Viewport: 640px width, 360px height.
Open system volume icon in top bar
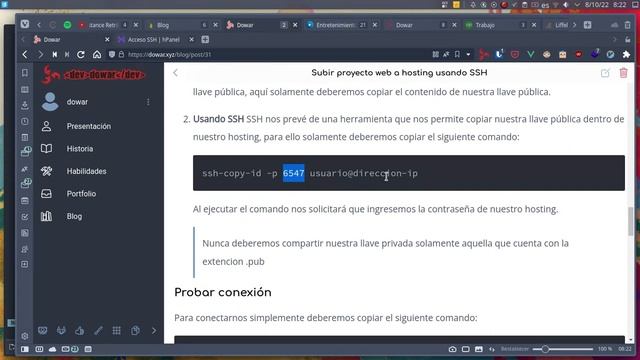pyautogui.click(x=566, y=4)
